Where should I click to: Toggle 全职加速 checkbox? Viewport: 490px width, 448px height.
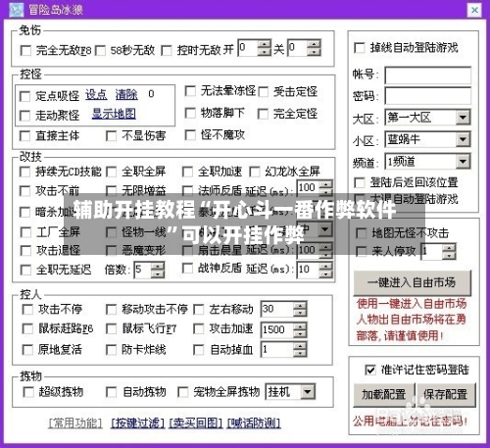click(x=187, y=172)
